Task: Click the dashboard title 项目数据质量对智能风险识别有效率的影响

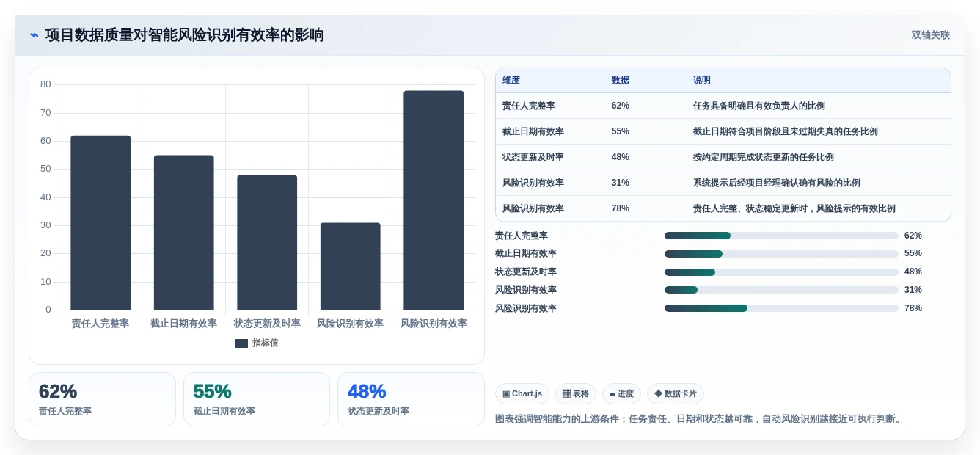Action: coord(185,35)
